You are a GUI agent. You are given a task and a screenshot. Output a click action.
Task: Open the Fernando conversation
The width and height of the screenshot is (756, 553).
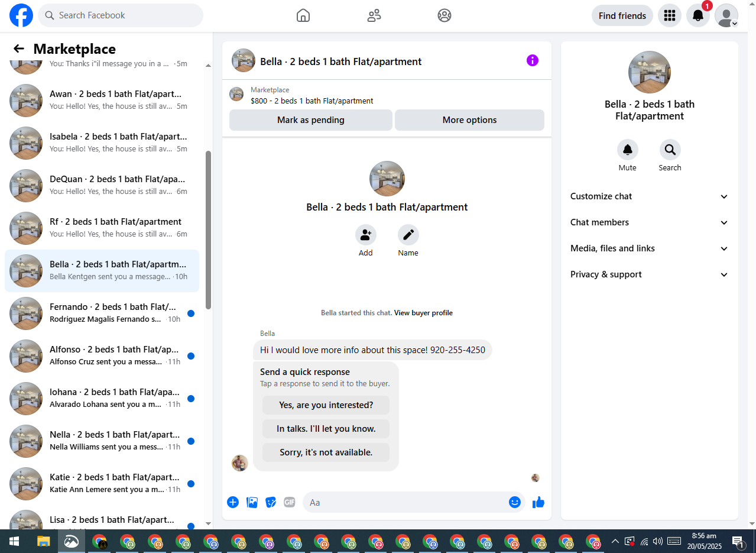pos(102,313)
